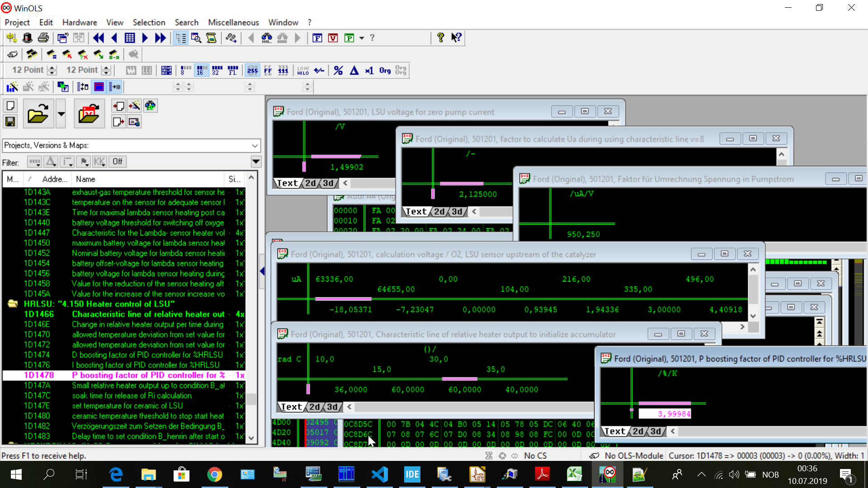Click the blank new page icon
Screen dimensions: 868x488
click(x=10, y=106)
